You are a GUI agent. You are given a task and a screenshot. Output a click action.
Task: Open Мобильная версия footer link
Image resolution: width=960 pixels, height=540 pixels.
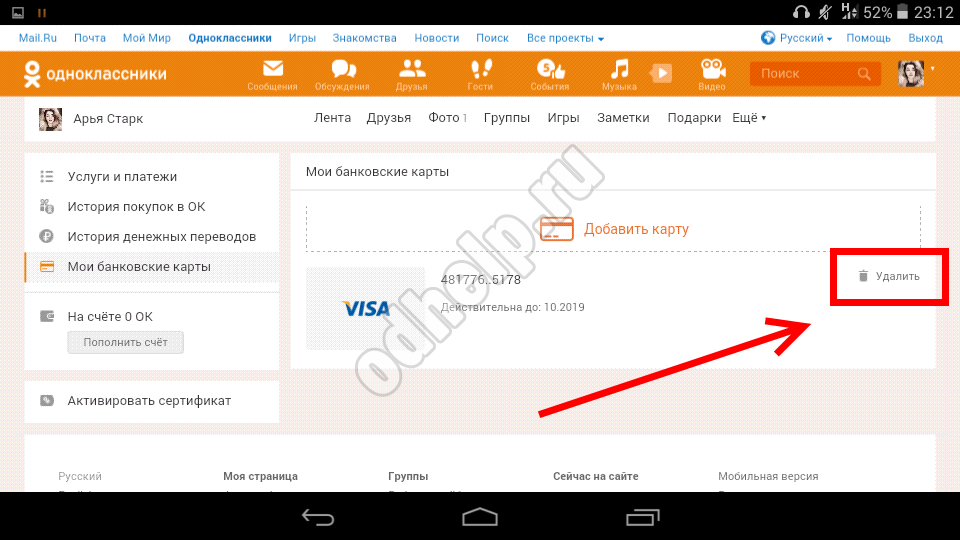coord(768,476)
